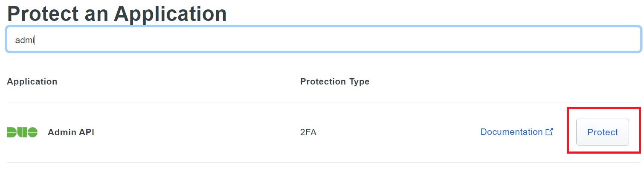Click the Duo logo next to Admin API

coord(22,132)
